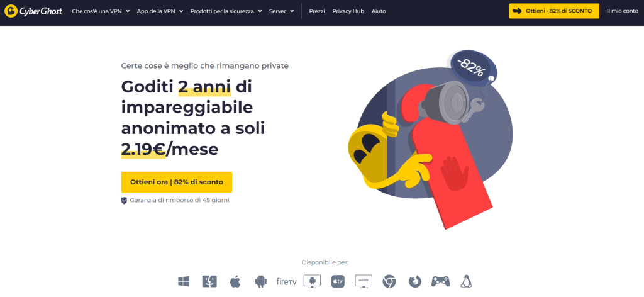Click 'Ottieni ora | 82% di sconto' button

[177, 182]
